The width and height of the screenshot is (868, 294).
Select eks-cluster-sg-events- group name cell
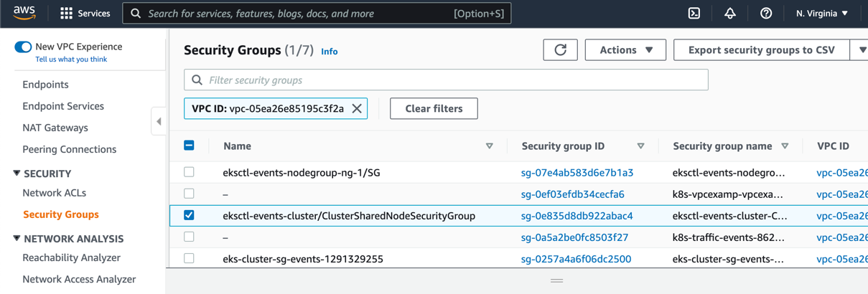tap(728, 259)
